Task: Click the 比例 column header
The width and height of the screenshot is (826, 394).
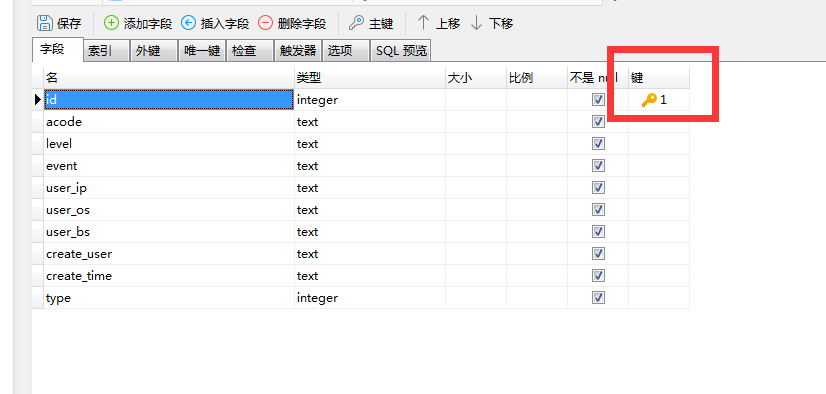Action: coord(537,78)
